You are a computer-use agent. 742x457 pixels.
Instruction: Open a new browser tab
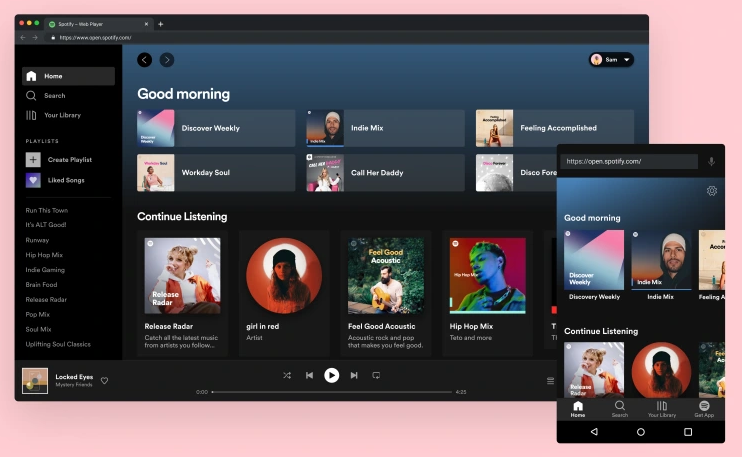(x=160, y=24)
